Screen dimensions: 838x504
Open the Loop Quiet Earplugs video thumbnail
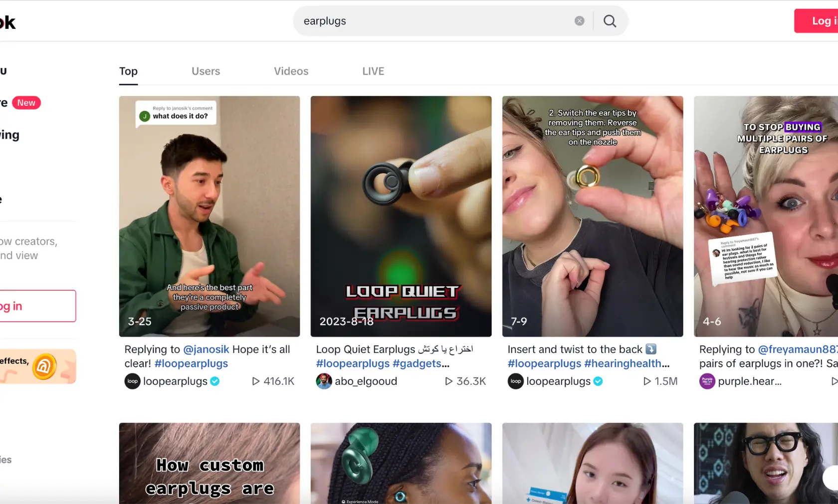401,216
